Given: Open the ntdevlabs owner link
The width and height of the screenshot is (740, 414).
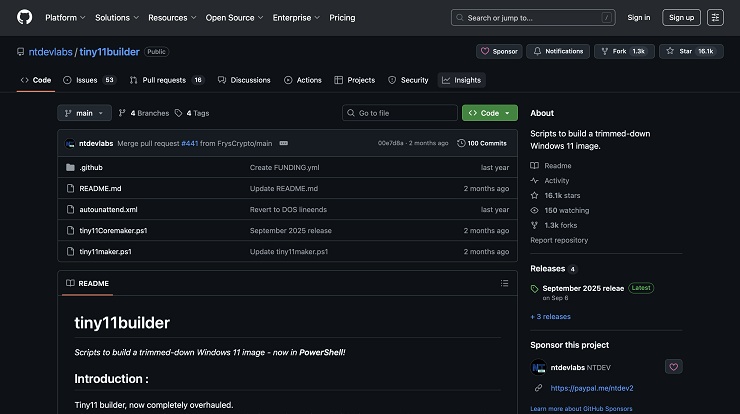Looking at the screenshot, I should pos(50,52).
